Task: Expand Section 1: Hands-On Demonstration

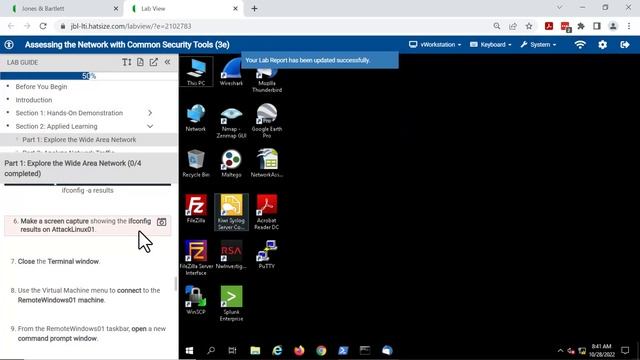Action: 150,113
